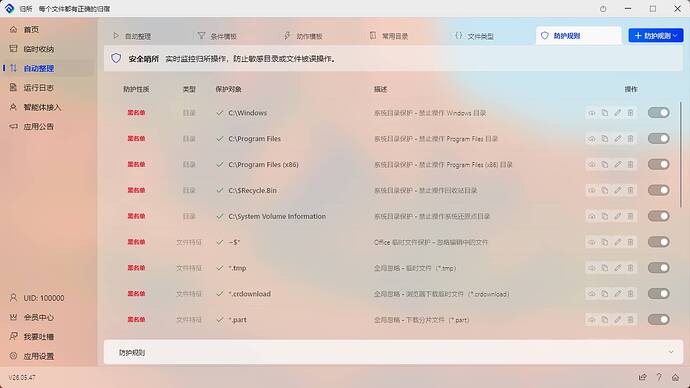Click the power icon in the title bar

[x=603, y=9]
